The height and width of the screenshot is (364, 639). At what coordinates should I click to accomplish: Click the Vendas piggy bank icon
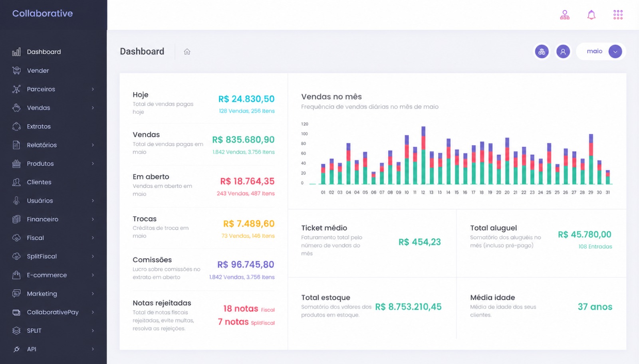click(16, 108)
